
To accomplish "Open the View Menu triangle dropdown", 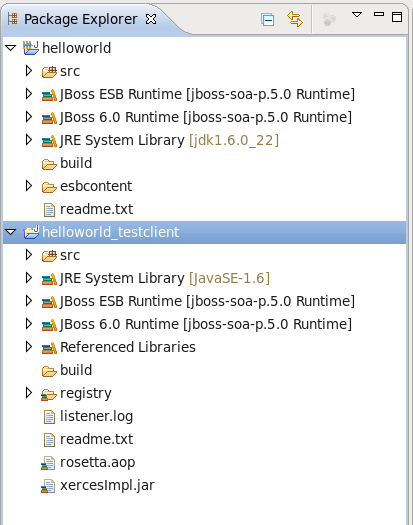I will [357, 15].
